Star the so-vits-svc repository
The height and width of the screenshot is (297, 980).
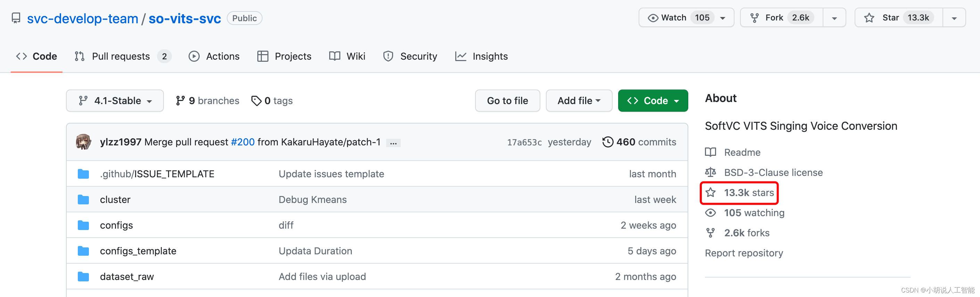tap(899, 18)
